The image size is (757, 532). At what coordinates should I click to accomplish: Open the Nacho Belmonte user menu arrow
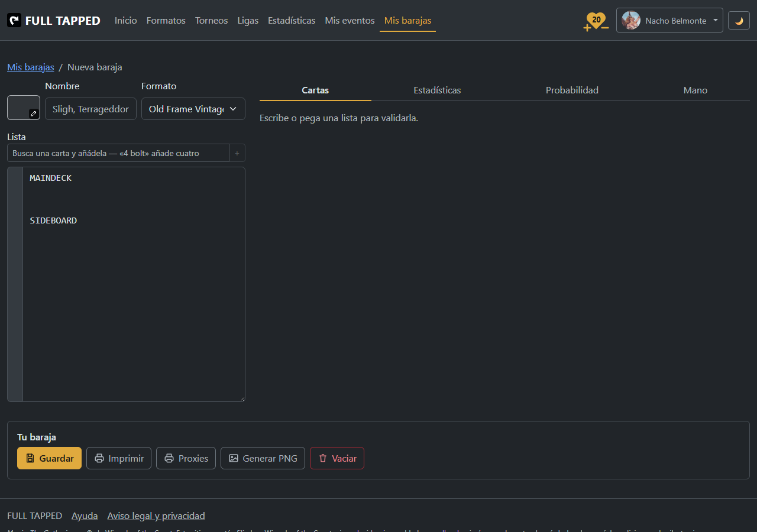tap(716, 20)
